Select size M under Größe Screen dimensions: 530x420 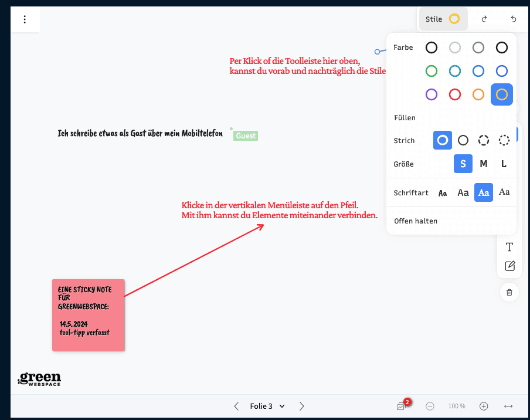tap(483, 164)
